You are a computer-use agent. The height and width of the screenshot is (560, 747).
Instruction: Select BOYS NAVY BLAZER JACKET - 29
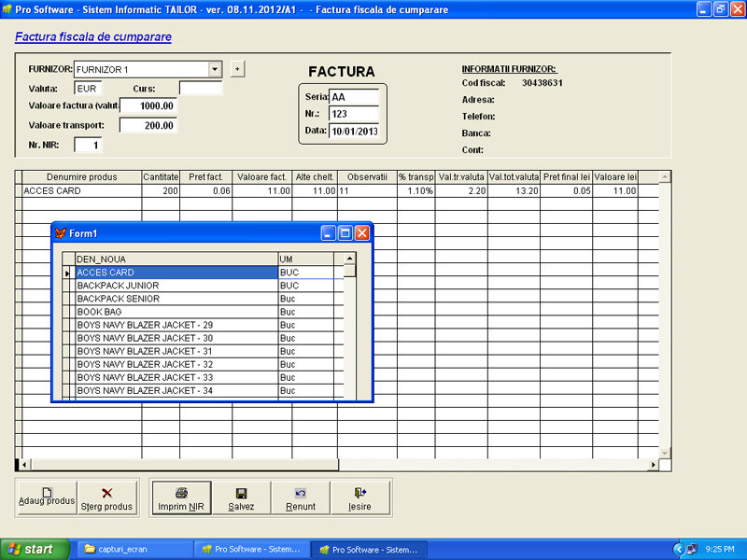(176, 325)
